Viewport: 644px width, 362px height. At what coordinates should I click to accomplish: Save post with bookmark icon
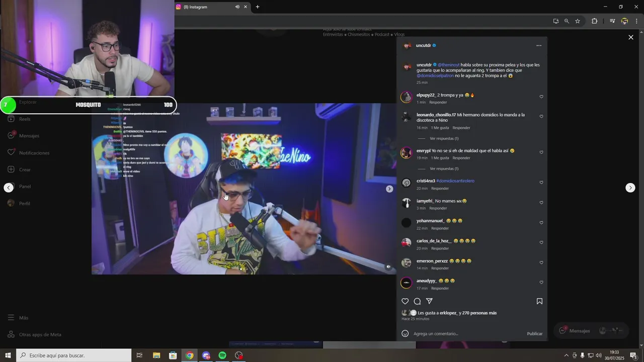click(539, 301)
